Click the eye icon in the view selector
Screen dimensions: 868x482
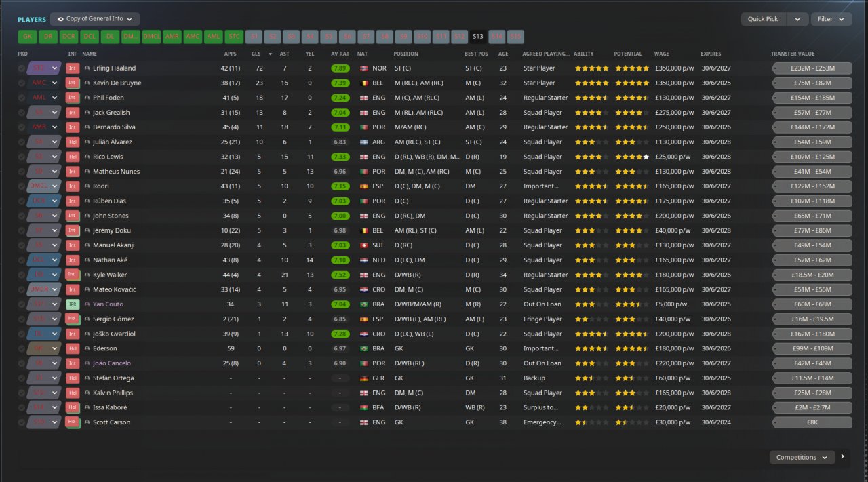click(60, 19)
